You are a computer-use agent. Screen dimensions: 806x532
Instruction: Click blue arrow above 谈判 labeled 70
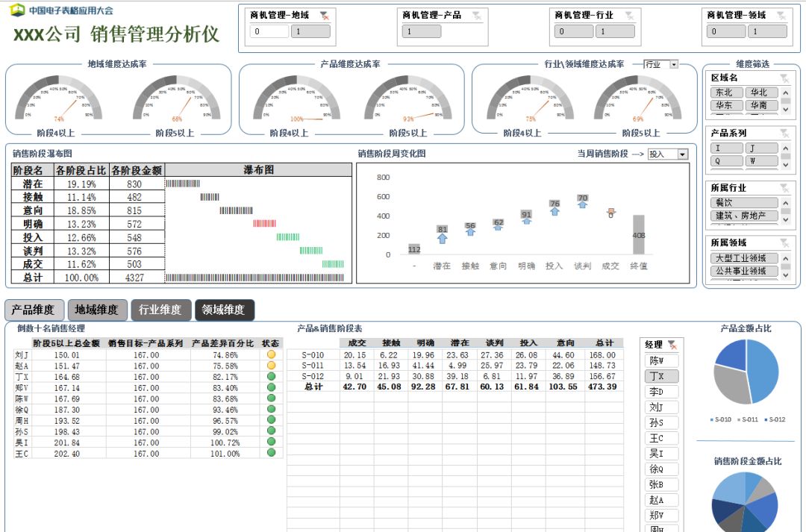click(x=582, y=204)
